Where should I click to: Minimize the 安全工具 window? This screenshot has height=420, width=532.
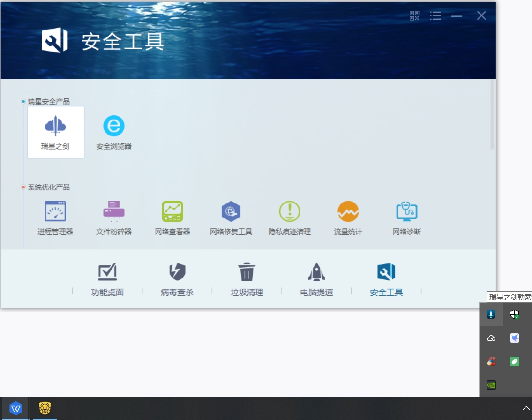click(x=457, y=16)
